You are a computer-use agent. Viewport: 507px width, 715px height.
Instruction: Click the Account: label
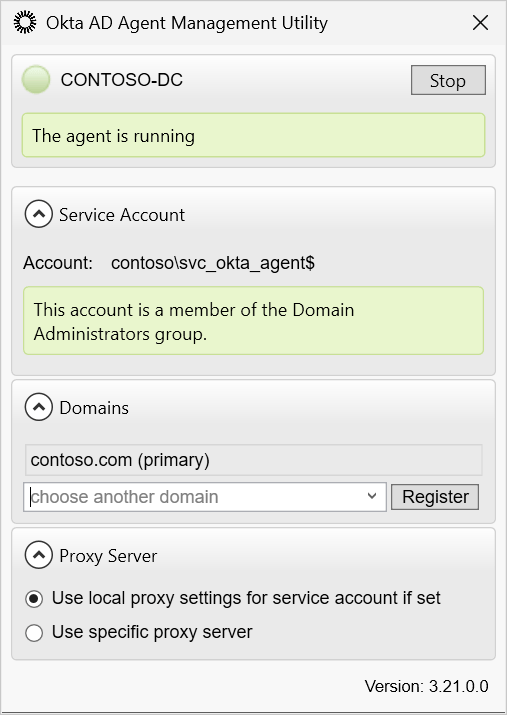[x=58, y=263]
